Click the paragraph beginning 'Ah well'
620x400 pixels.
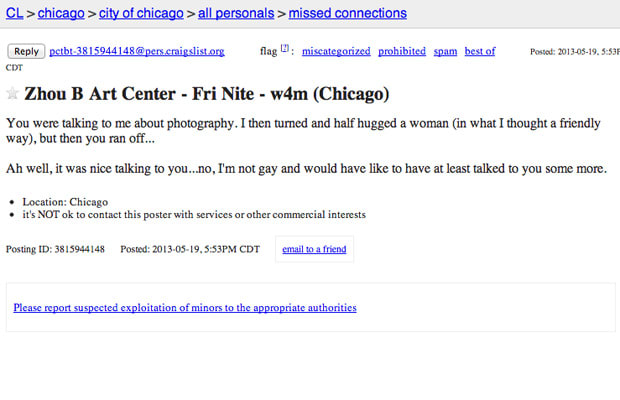click(306, 169)
